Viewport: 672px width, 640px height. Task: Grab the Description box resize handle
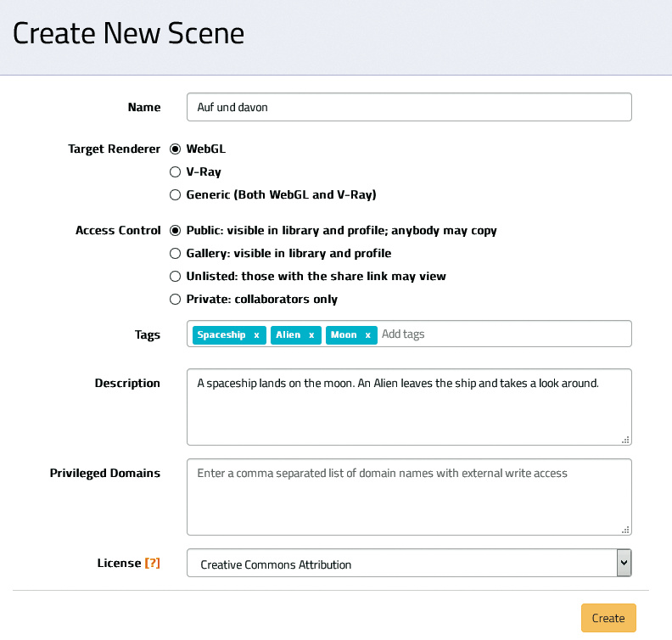[625, 439]
